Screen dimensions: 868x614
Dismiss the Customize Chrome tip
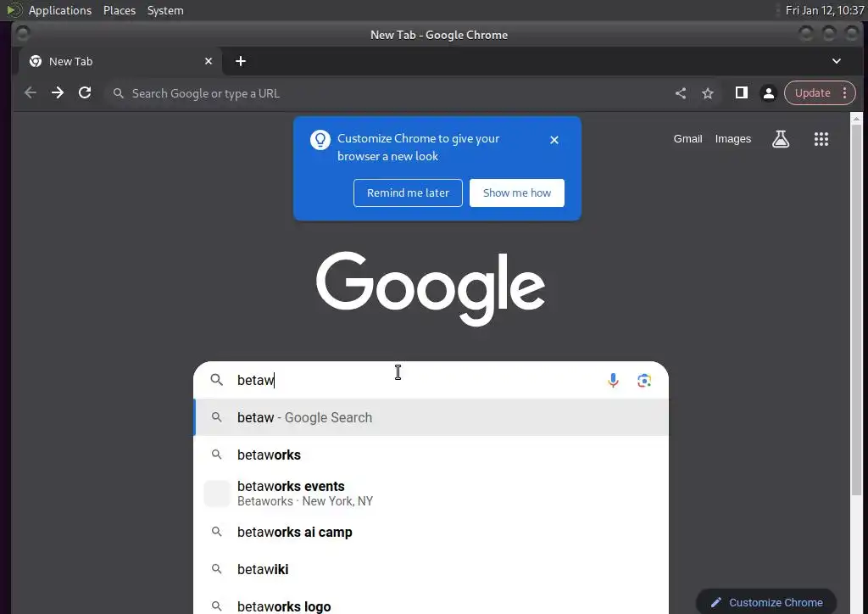pyautogui.click(x=554, y=140)
